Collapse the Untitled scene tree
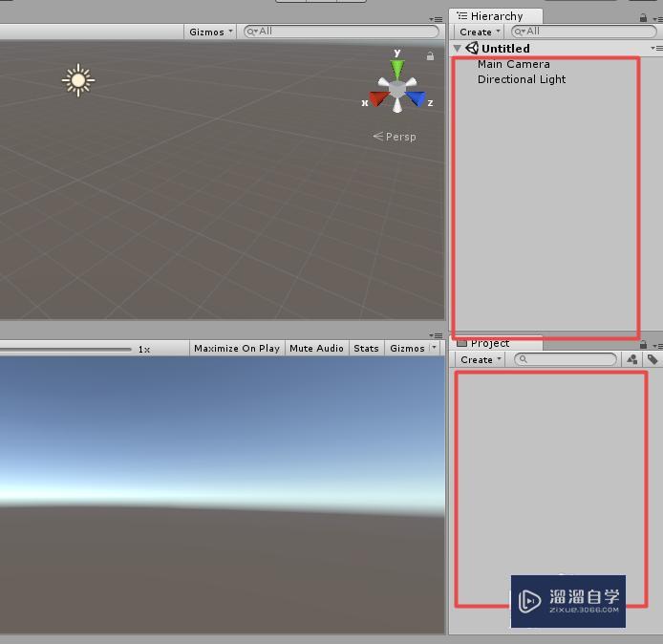 coord(457,48)
